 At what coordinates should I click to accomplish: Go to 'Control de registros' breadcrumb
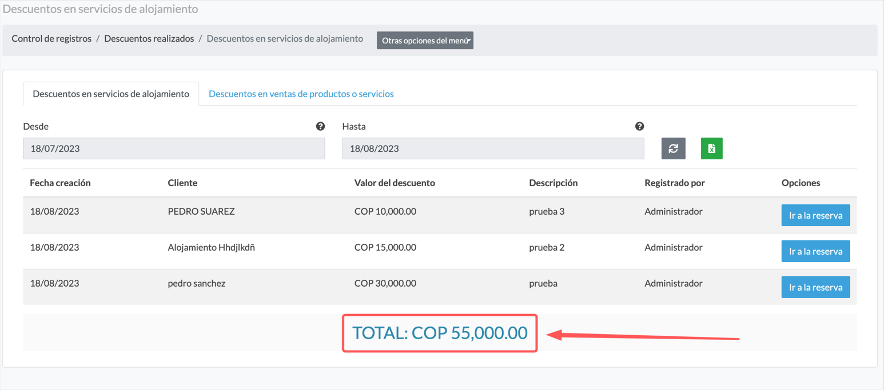[x=51, y=39]
